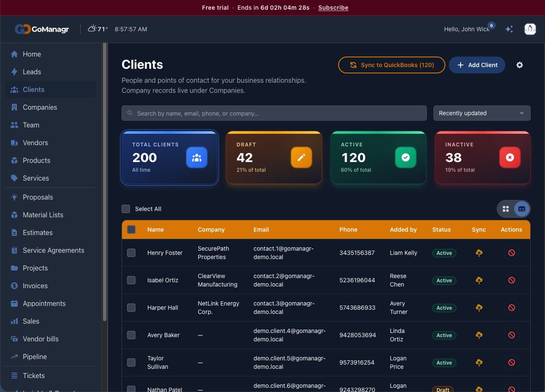Image resolution: width=545 pixels, height=392 pixels.
Task: Tick the Select All checkbox
Action: click(x=126, y=209)
